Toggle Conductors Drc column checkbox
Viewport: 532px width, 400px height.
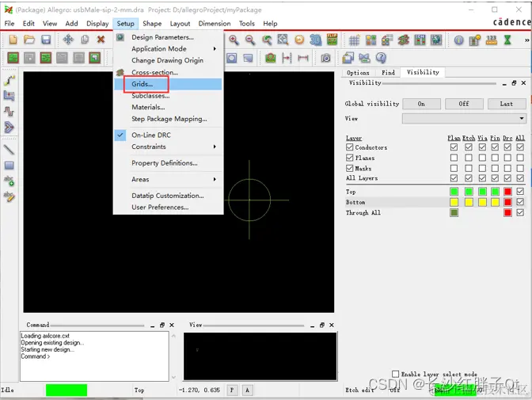(507, 147)
